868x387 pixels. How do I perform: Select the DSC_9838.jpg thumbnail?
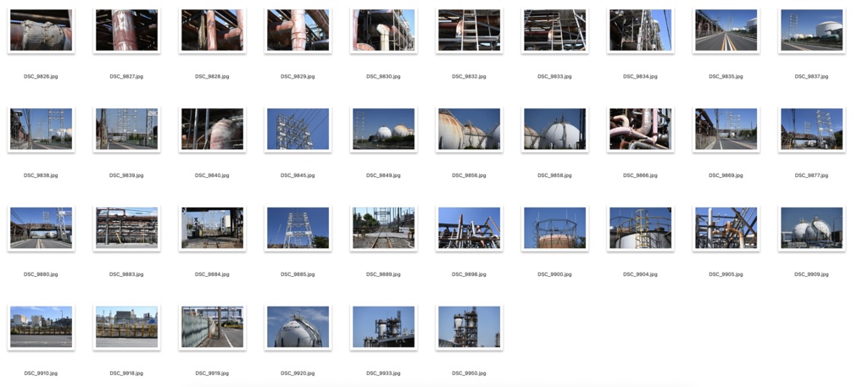pos(41,130)
